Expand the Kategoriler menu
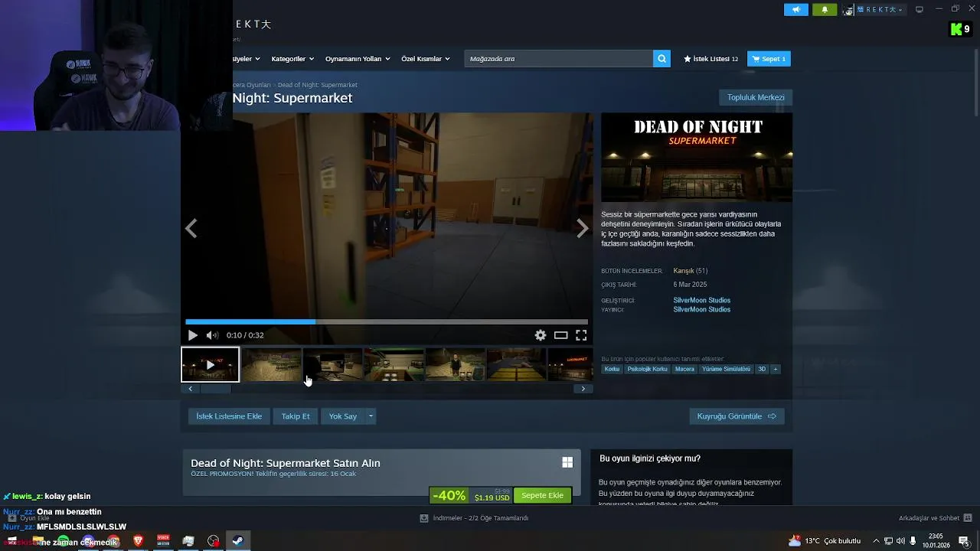980x551 pixels. click(x=292, y=59)
